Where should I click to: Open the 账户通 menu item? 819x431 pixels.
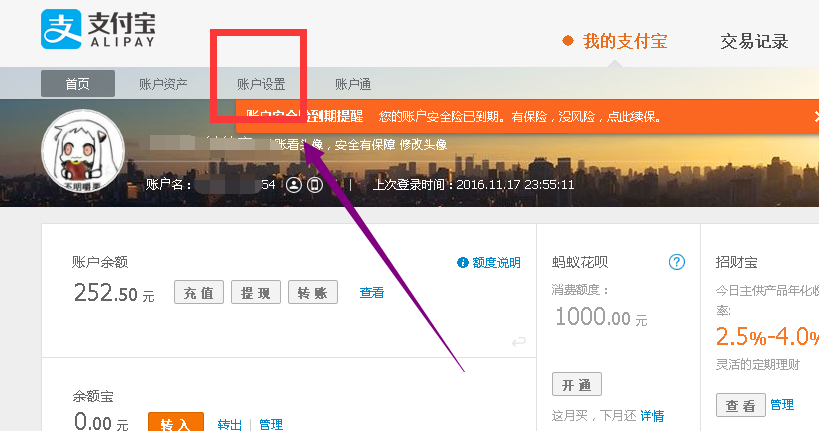pos(353,84)
